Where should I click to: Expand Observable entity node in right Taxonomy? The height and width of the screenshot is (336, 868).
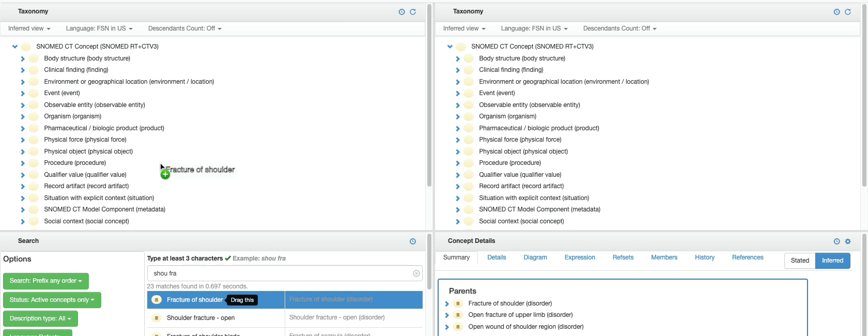coord(458,105)
